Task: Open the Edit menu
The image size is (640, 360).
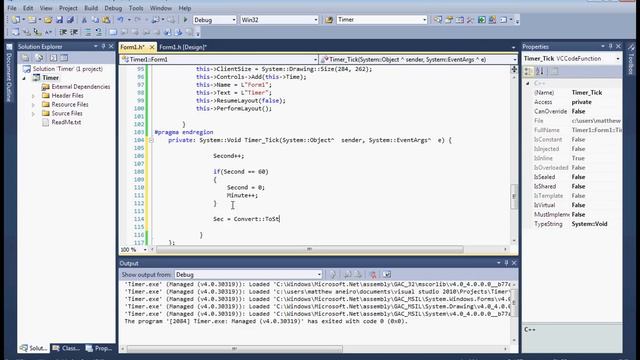Action: [x=28, y=8]
